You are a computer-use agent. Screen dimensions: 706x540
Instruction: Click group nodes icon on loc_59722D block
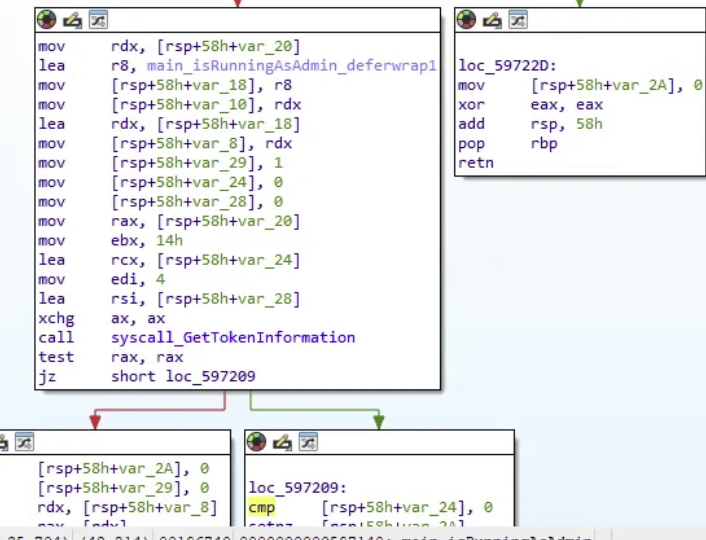pos(516,19)
